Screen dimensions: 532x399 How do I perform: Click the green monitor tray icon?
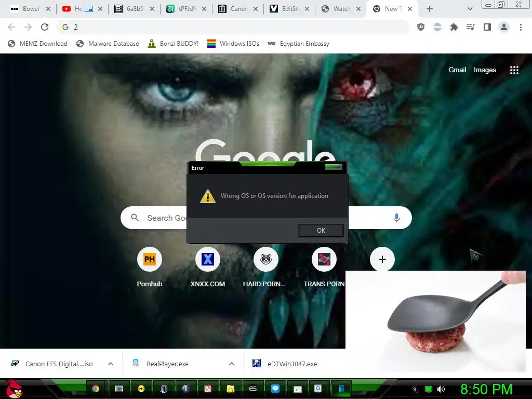pos(429,389)
